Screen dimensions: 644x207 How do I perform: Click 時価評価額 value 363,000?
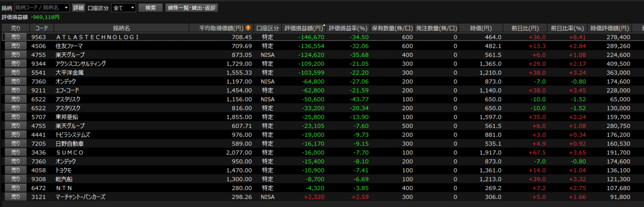618,72
